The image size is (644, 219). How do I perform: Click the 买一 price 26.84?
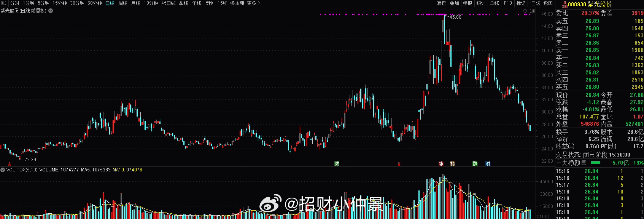[592, 58]
